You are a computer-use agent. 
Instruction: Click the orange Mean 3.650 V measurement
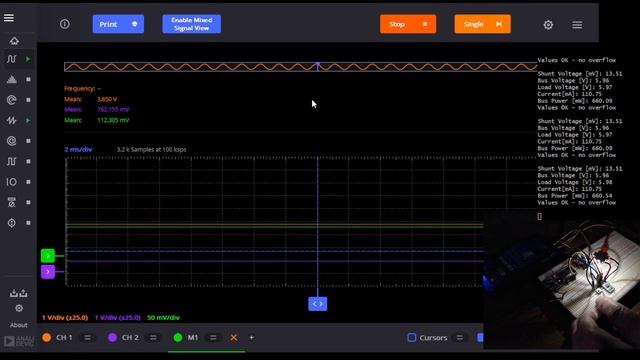(x=91, y=99)
